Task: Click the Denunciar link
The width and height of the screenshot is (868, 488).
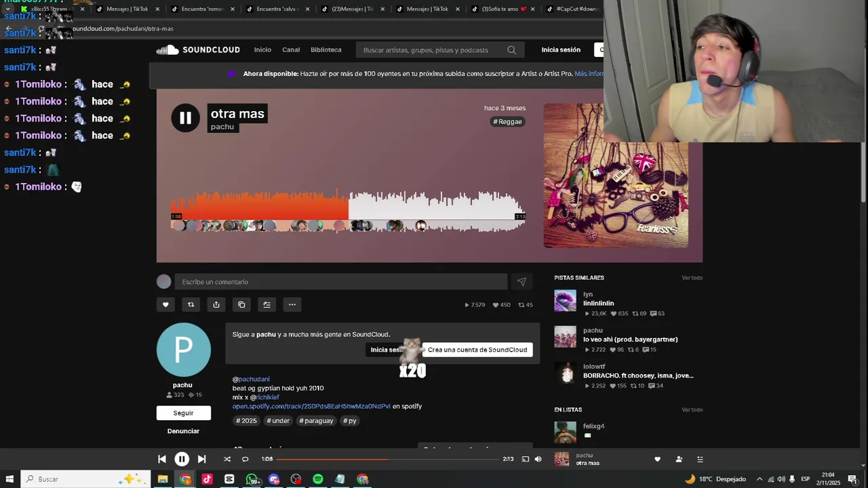Action: [183, 431]
